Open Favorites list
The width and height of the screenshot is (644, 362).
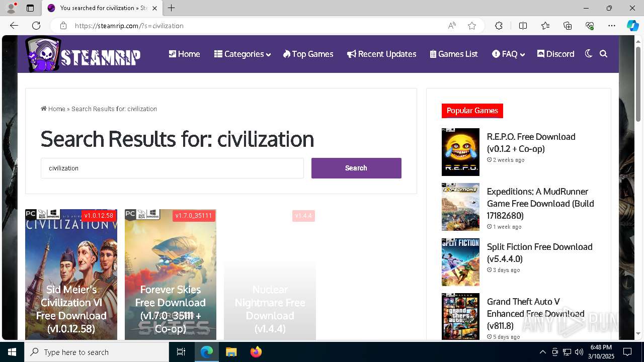545,26
